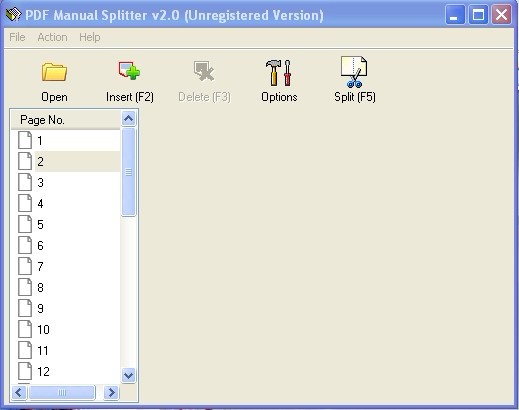Select page 7 in the list
Image resolution: width=519 pixels, height=410 pixels.
pyautogui.click(x=68, y=266)
